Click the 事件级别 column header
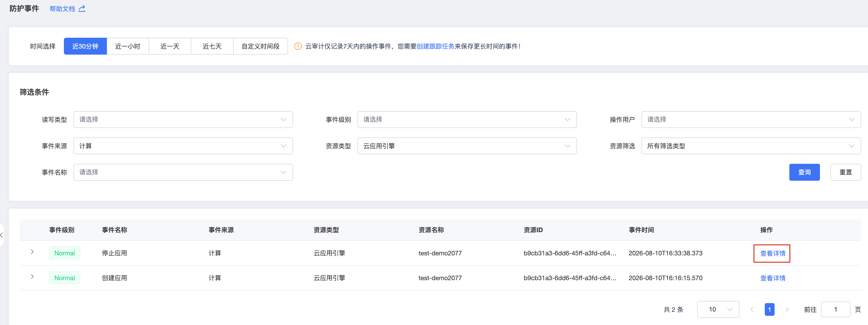The width and height of the screenshot is (868, 325). (x=62, y=230)
